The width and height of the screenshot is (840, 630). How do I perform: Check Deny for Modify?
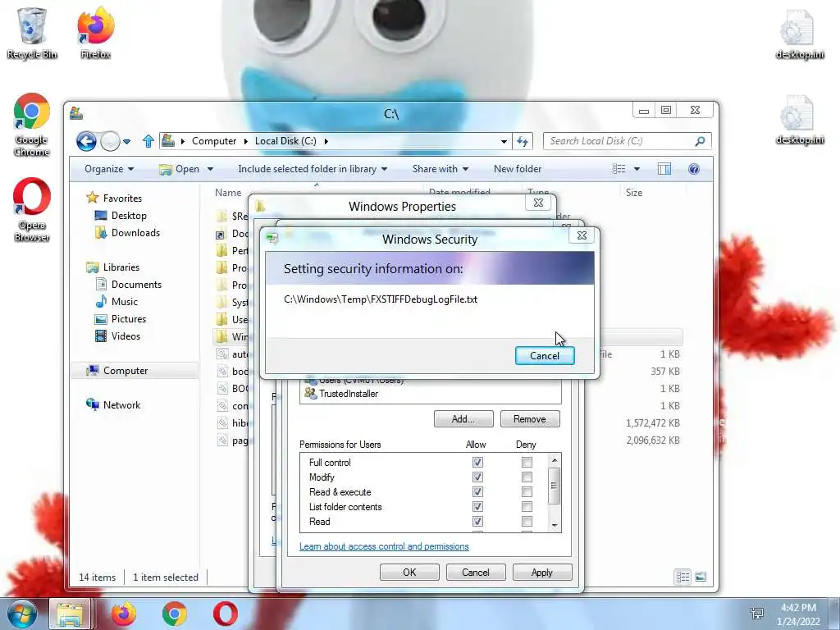tap(527, 477)
